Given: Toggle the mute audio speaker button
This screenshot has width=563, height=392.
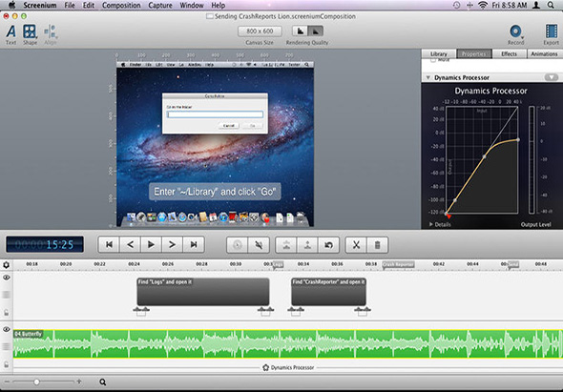Looking at the screenshot, I should (259, 245).
